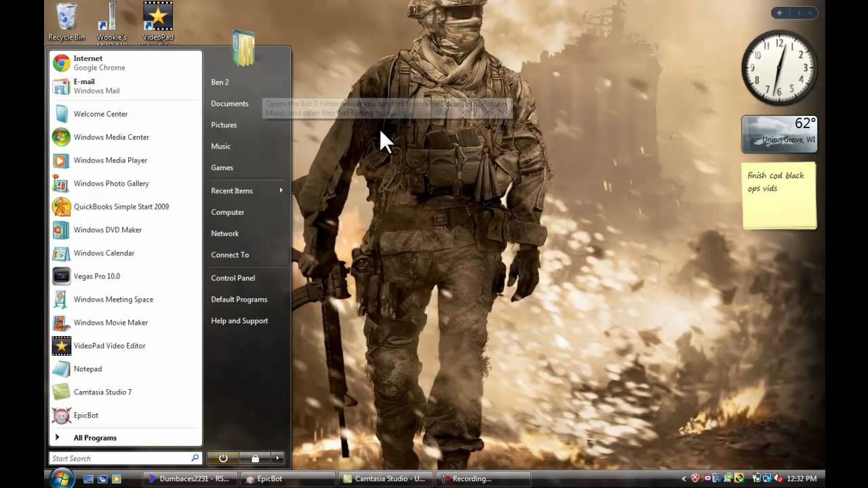Viewport: 868px width, 488px height.
Task: Open Windows Photo Gallery
Action: [x=125, y=183]
